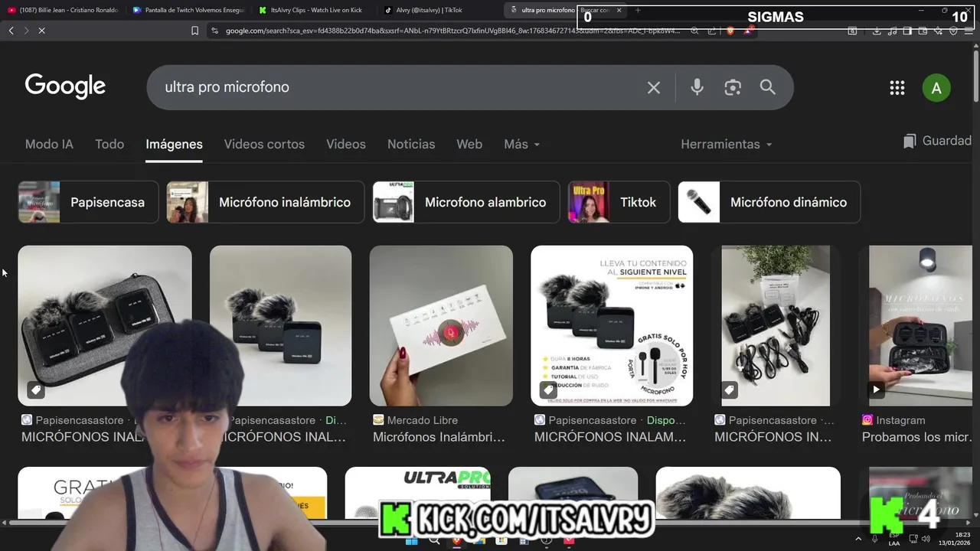Open the Mercado Libre Micrófonos Inalámbri... link

click(439, 437)
